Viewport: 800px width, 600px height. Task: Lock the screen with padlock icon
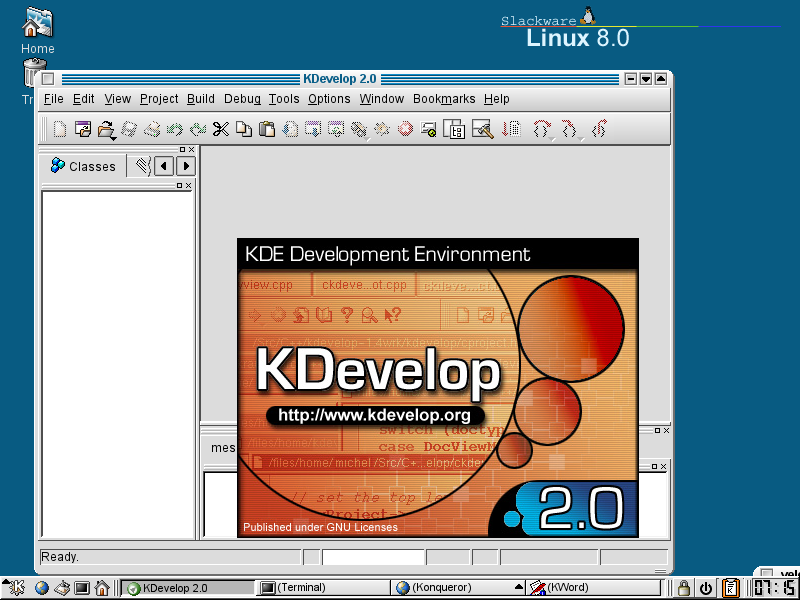click(x=684, y=588)
